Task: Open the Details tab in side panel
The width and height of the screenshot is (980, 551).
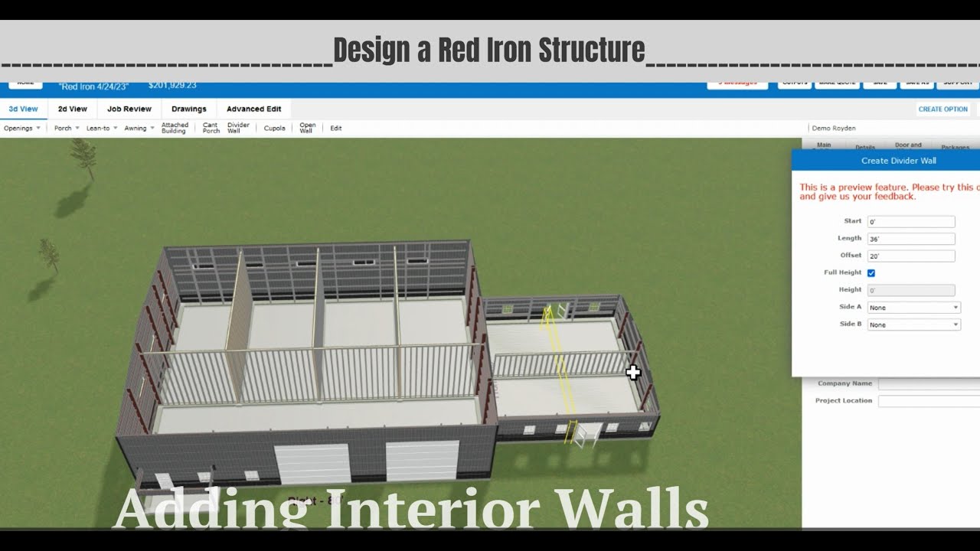Action: 865,147
